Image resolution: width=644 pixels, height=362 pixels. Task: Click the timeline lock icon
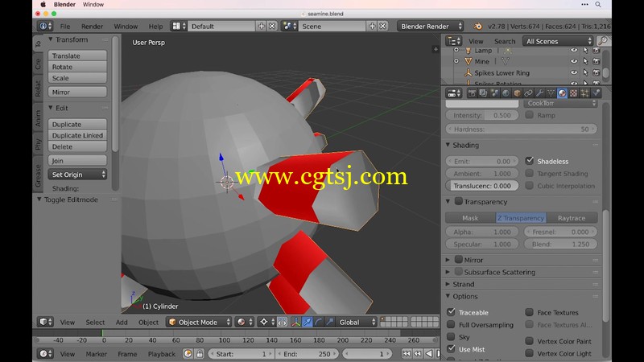200,354
